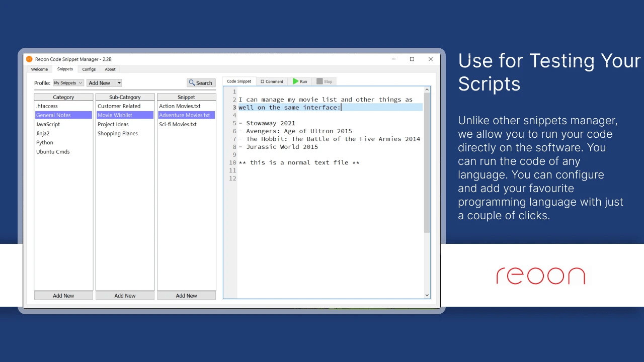
Task: Maximize the Snippet Manager window
Action: [412, 59]
